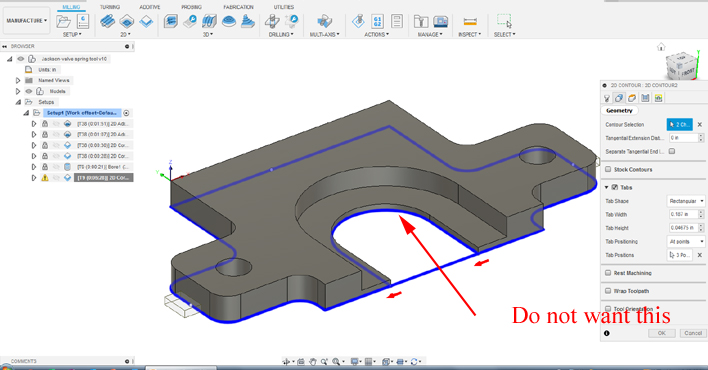
Task: Select the 3D Pocket Clearing tool
Action: tap(190, 21)
